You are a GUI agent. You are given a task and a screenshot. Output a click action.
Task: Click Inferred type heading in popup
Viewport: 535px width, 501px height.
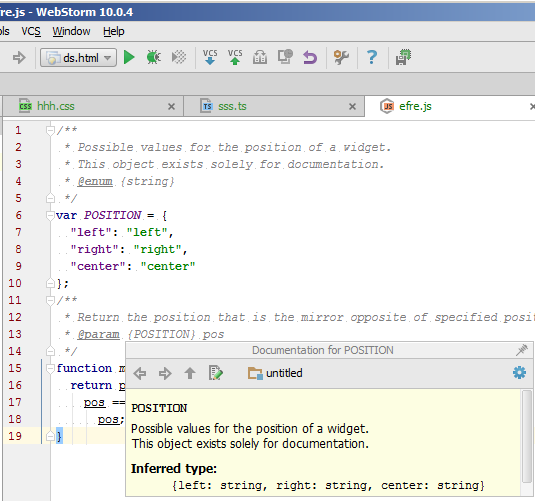(174, 469)
